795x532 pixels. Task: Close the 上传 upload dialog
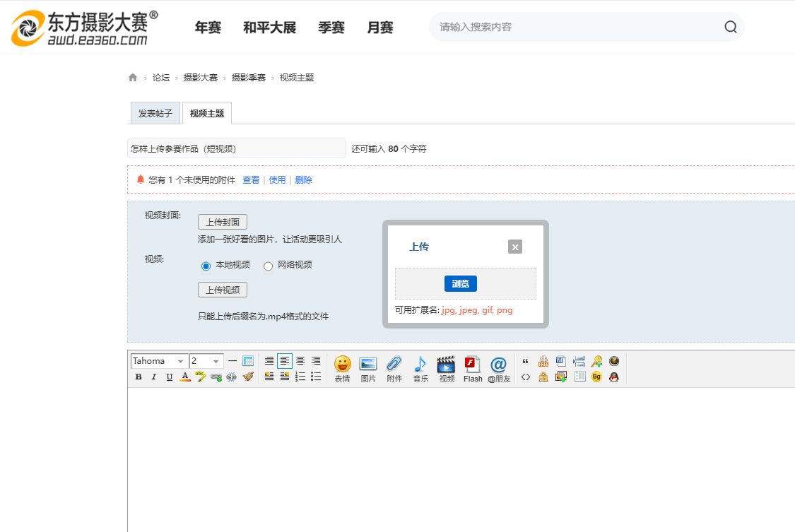[515, 247]
